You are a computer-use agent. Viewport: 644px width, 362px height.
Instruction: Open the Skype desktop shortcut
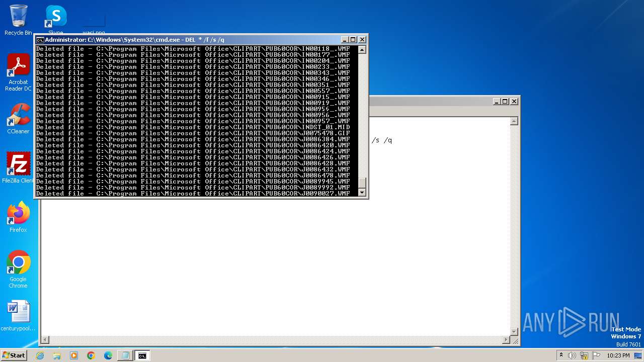point(56,20)
